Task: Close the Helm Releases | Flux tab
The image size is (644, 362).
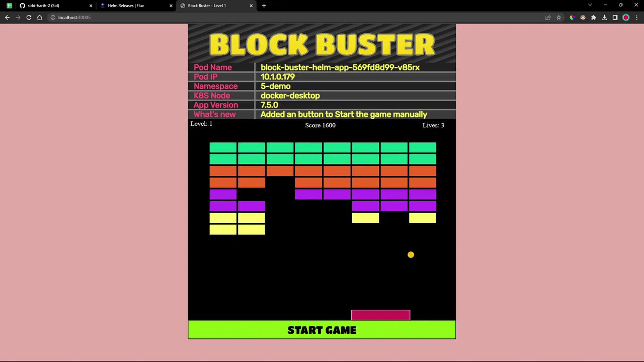Action: 171,6
